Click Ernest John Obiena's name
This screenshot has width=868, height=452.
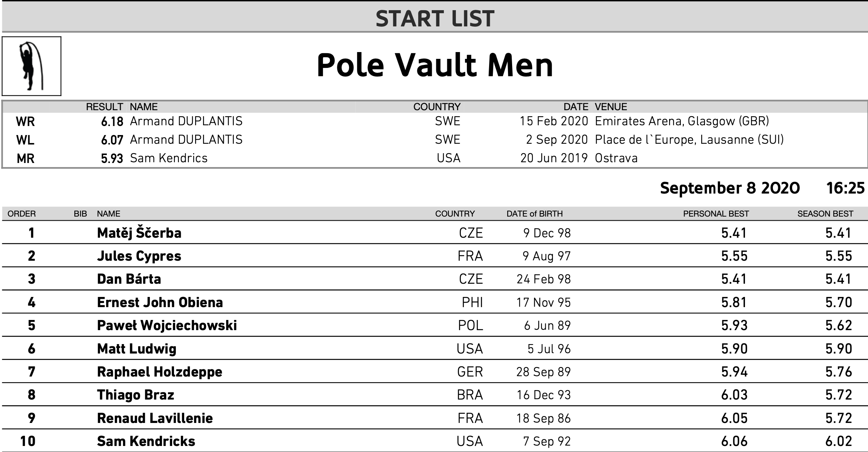pos(160,302)
